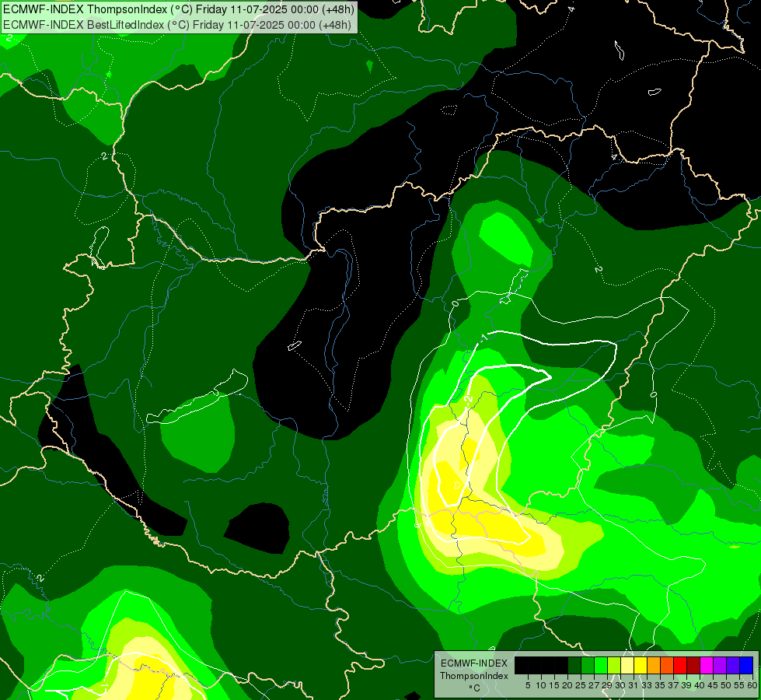The height and width of the screenshot is (700, 761).
Task: Pick the pure yellow 31–33 legend swatch
Action: click(x=641, y=665)
